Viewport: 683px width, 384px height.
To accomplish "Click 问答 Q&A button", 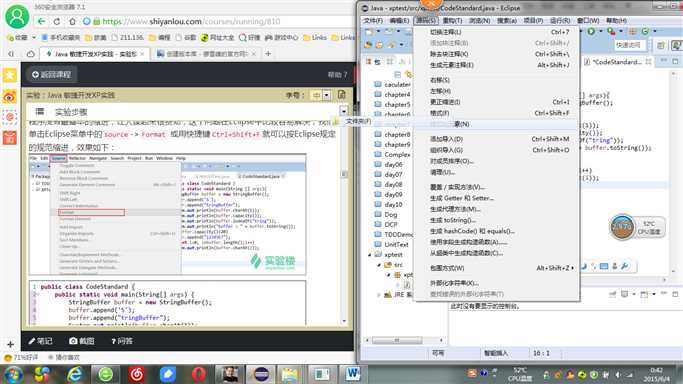I will 122,341.
